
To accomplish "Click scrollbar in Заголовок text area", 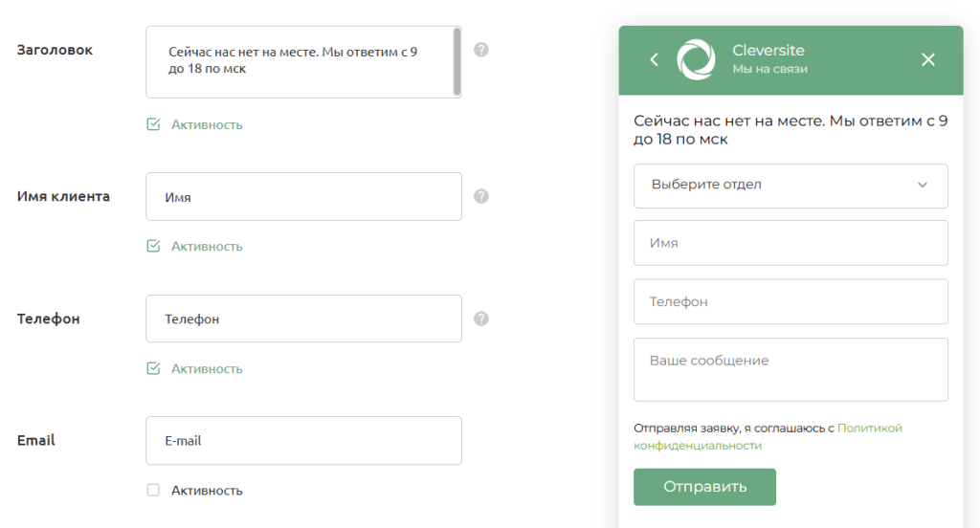I will 457,62.
